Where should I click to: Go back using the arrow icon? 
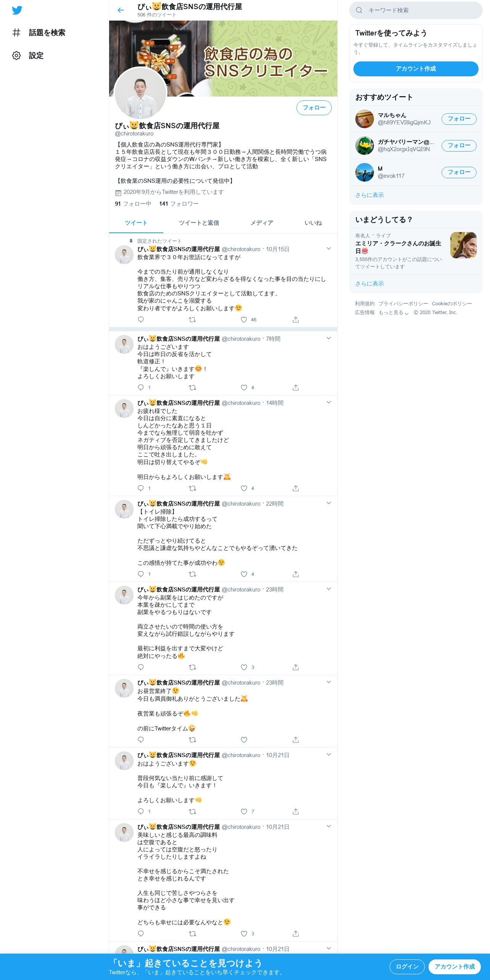pyautogui.click(x=121, y=10)
